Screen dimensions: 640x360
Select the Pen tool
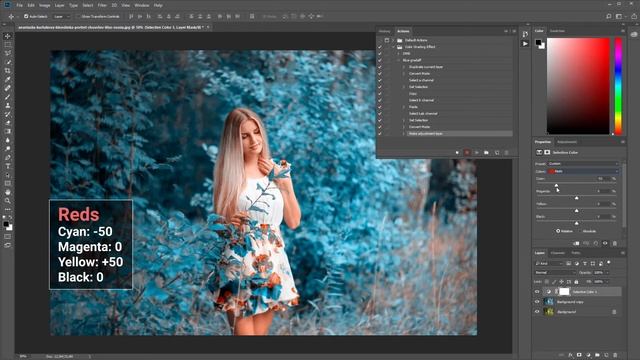(x=7, y=158)
